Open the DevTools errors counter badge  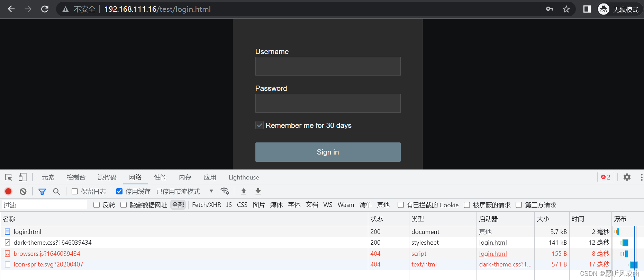click(x=606, y=177)
